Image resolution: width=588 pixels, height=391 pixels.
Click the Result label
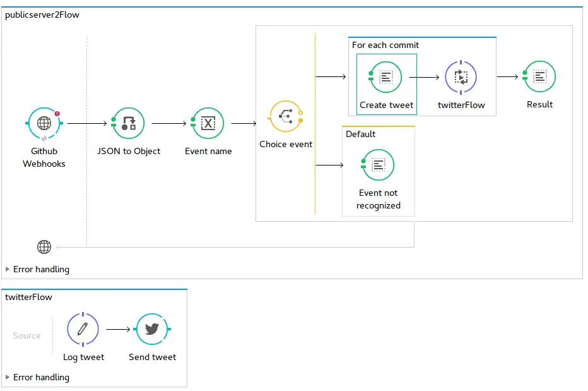[x=539, y=104]
